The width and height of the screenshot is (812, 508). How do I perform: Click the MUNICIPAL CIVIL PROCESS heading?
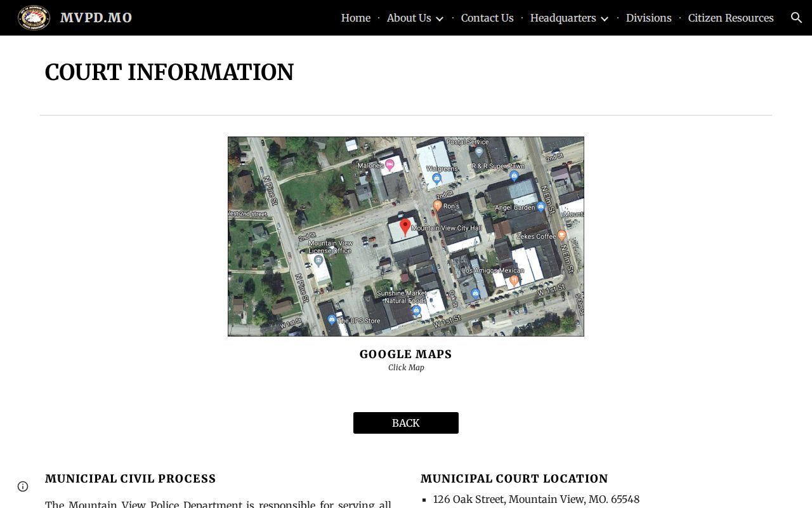(x=131, y=479)
